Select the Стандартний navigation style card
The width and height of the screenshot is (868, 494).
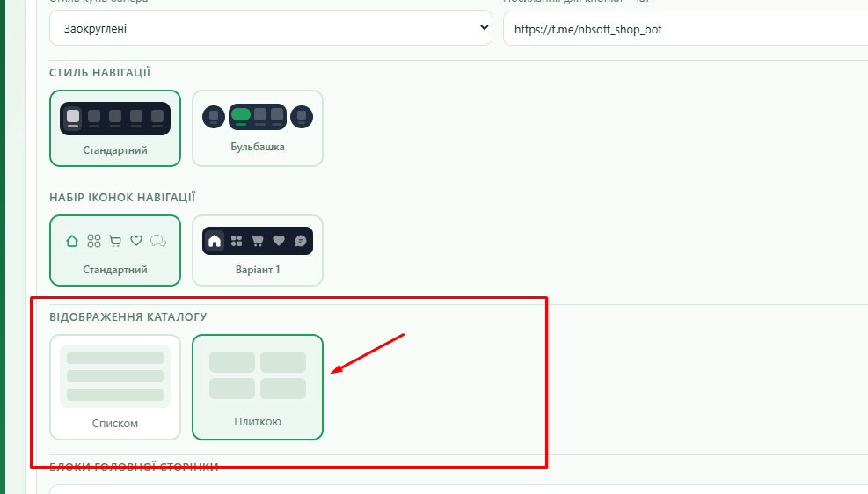pos(115,128)
